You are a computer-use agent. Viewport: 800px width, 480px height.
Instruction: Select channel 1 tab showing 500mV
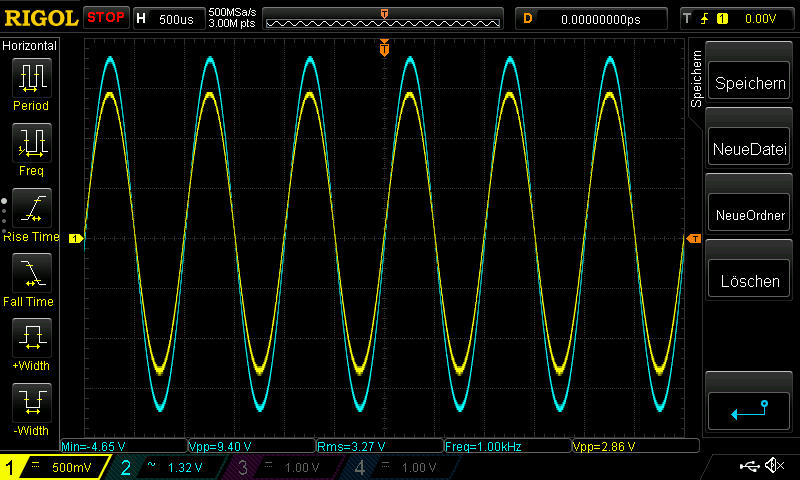click(54, 467)
